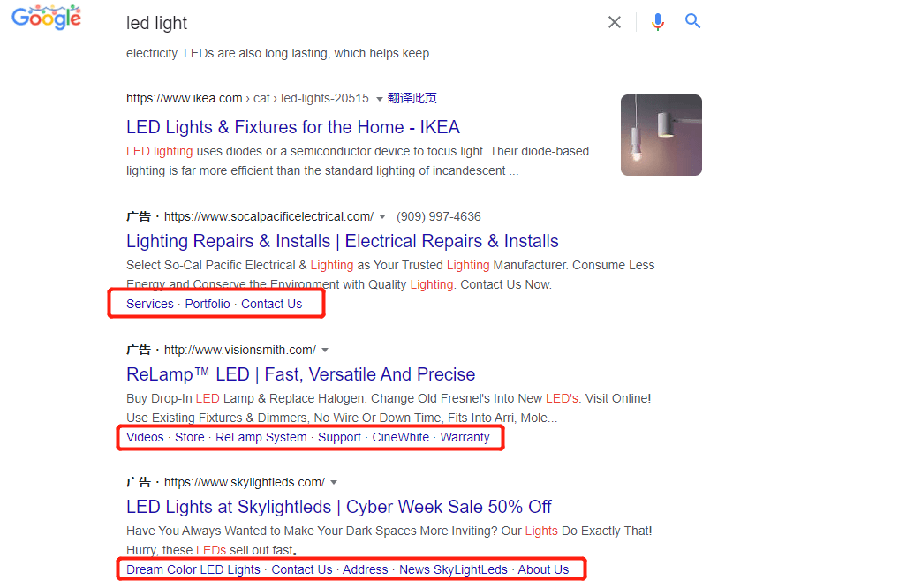914x588 pixels.
Task: Click the IKEA lamp thumbnail image
Action: tap(661, 135)
